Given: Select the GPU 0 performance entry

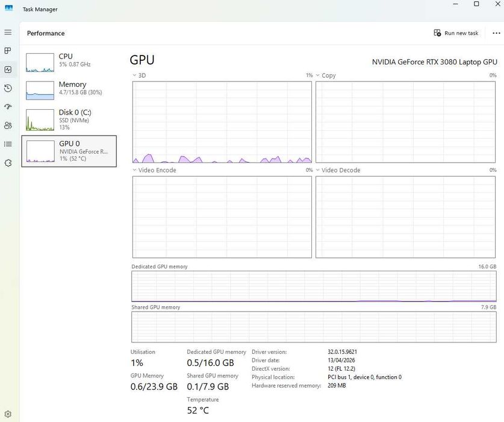Looking at the screenshot, I should (69, 151).
